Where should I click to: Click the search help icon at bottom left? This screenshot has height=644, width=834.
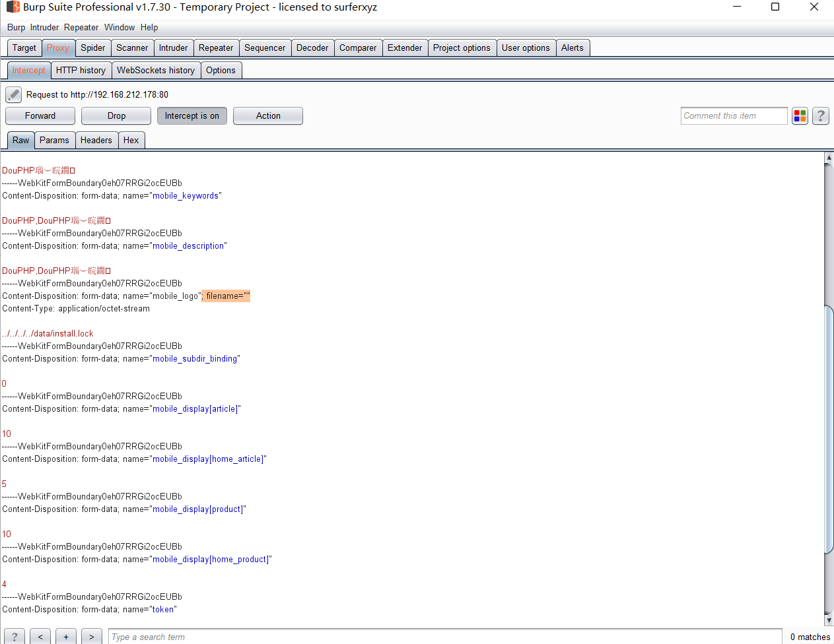14,636
